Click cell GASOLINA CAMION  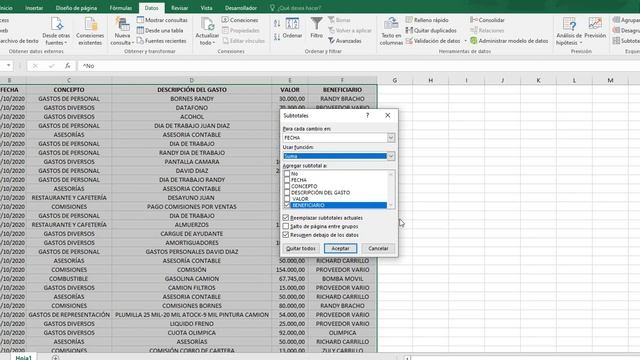click(x=192, y=279)
